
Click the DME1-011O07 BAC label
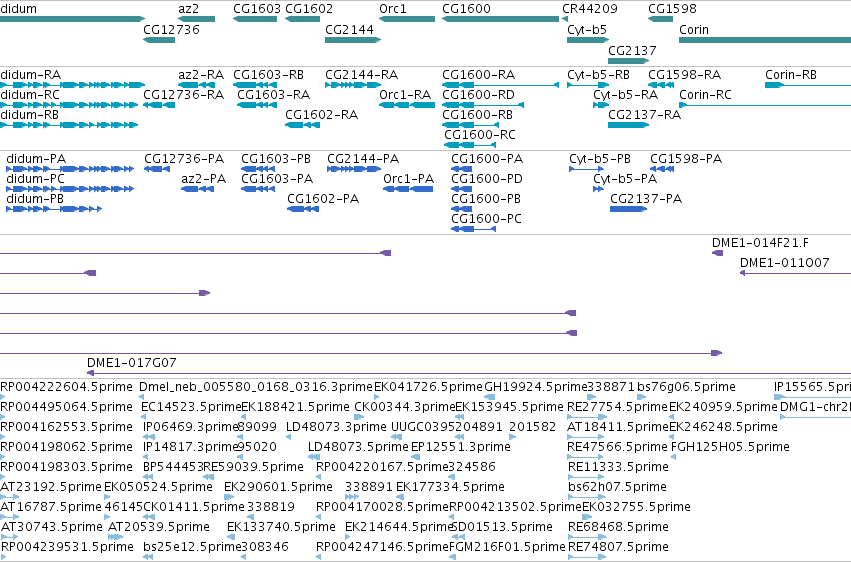pos(784,263)
